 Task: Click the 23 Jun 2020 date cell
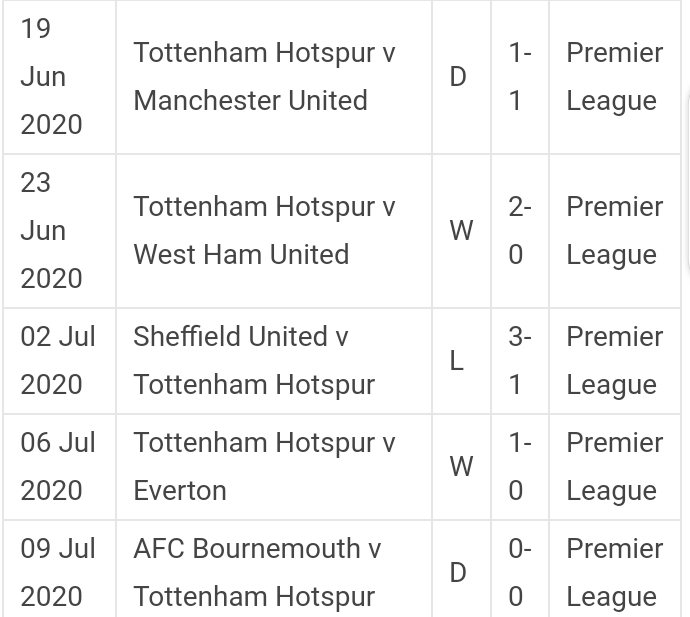59,231
